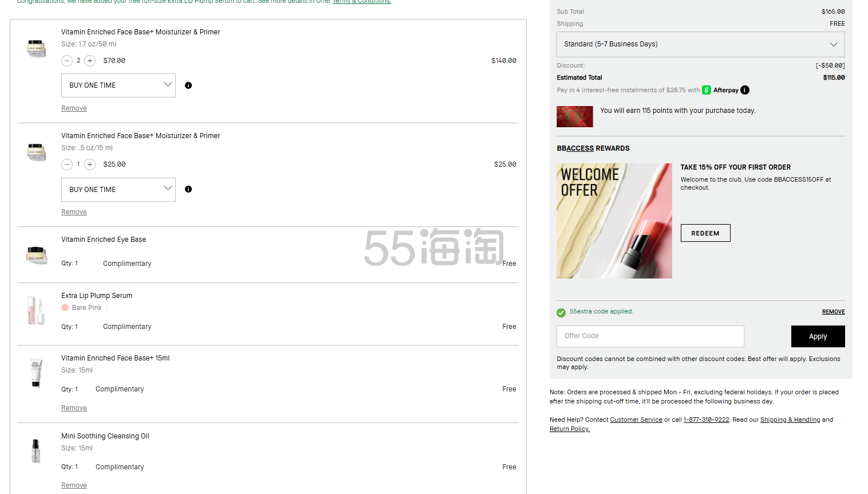Open the .5 oz moisturizer product thumbnail

[37, 152]
